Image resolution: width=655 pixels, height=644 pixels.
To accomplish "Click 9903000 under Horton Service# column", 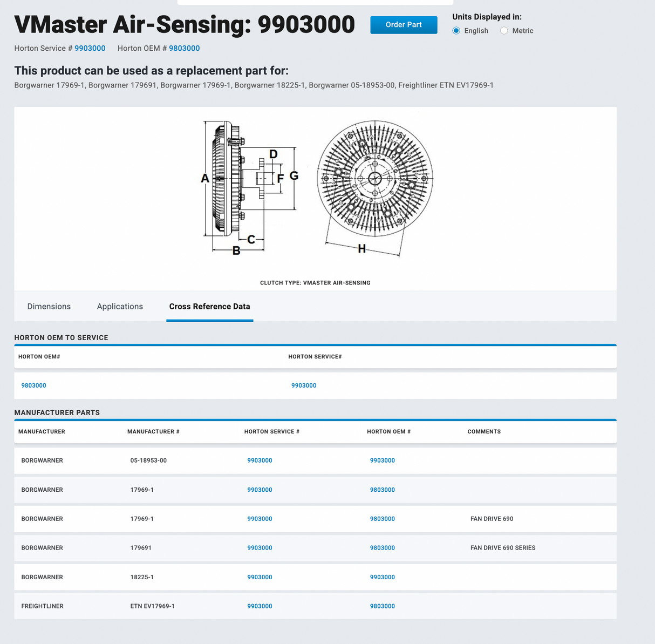I will click(304, 385).
